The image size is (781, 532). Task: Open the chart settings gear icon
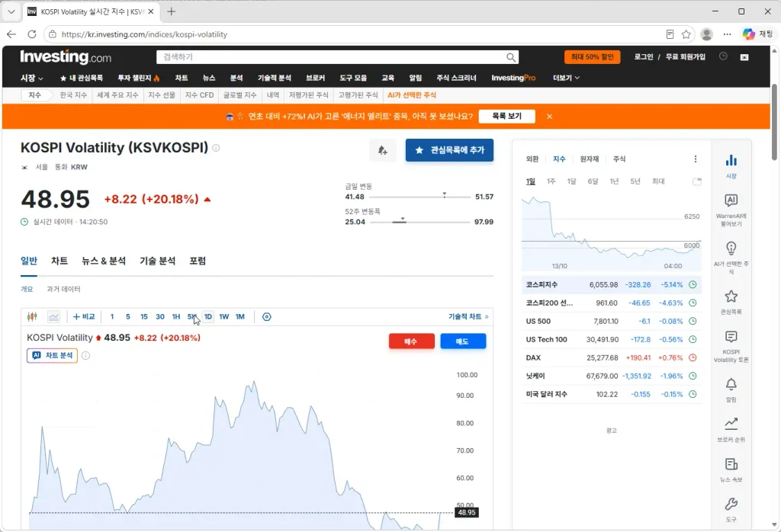click(266, 316)
